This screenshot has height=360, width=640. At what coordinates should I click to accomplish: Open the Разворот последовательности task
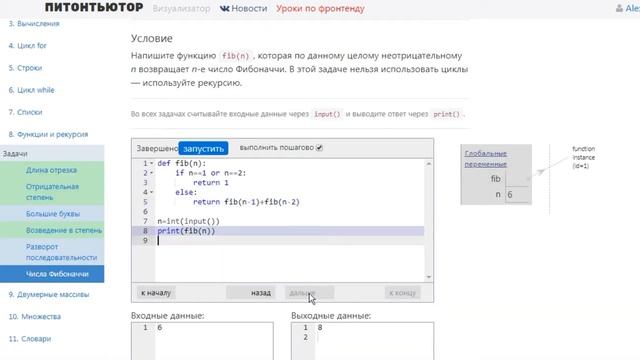[52, 252]
